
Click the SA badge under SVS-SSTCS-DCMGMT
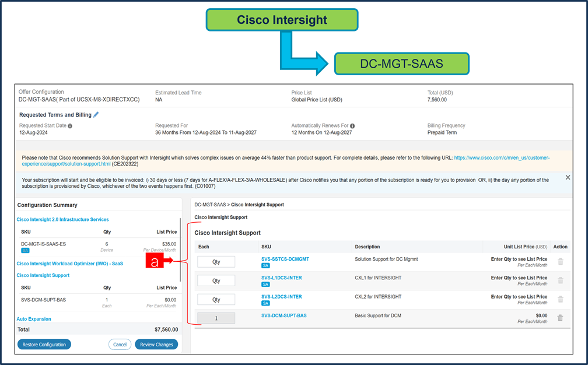point(265,265)
